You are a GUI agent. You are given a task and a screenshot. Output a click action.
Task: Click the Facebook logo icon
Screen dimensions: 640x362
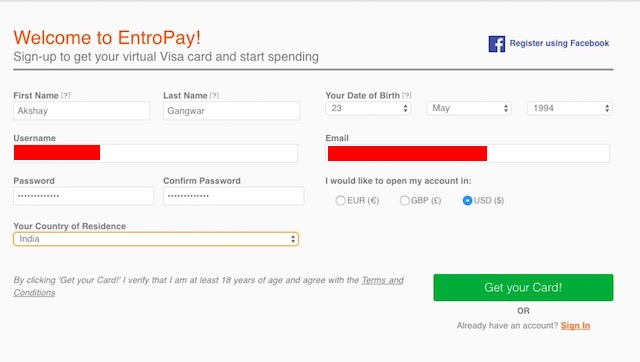coord(497,44)
